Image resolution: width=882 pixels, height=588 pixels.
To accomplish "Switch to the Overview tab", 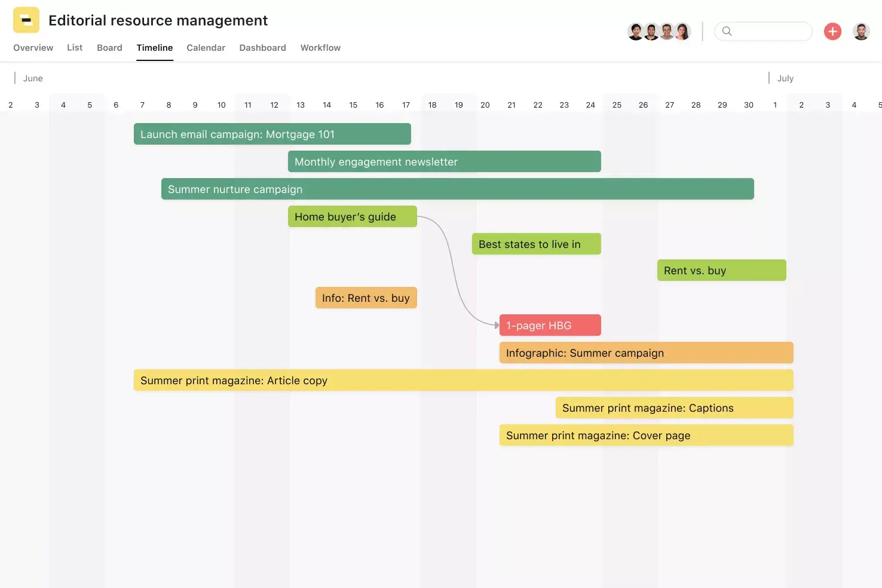I will coord(33,48).
